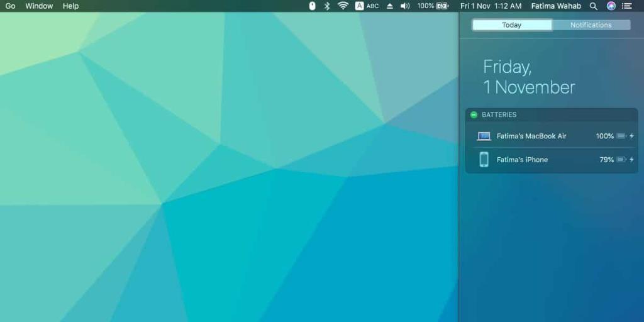Click the mouse status icon in menu bar
644x322 pixels.
point(313,6)
